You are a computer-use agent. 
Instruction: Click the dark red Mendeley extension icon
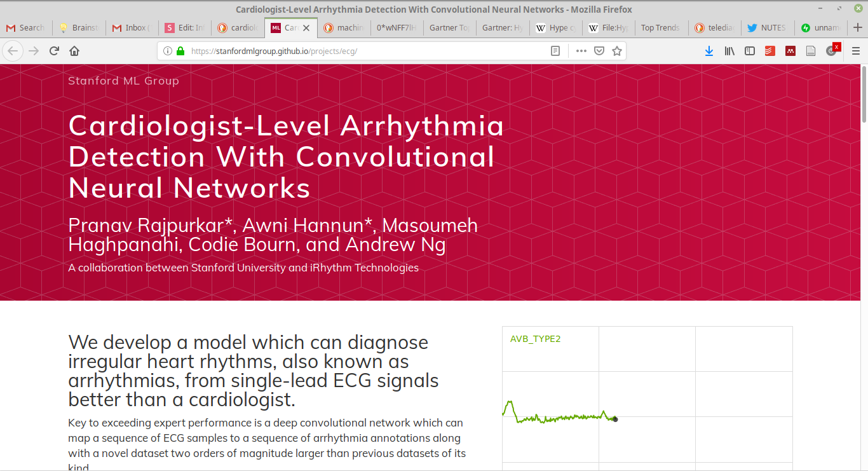coord(790,51)
